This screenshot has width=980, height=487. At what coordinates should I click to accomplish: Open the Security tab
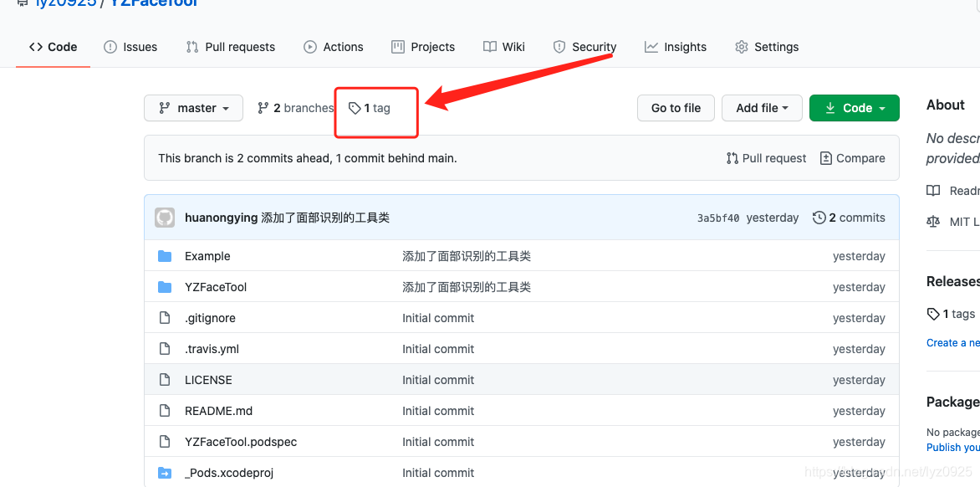click(x=584, y=47)
